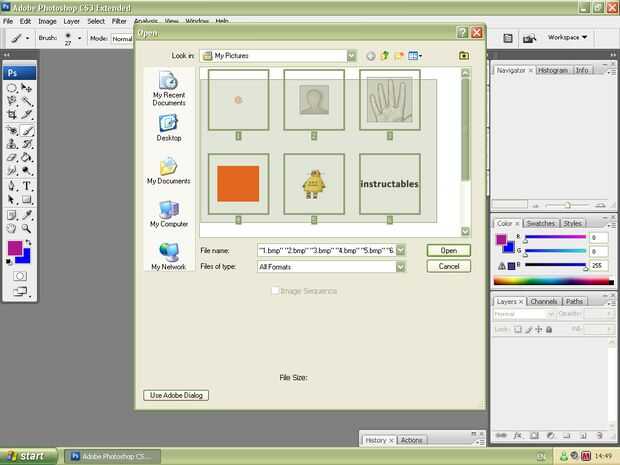
Task: Click the R color slider in Color panel
Action: pyautogui.click(x=555, y=237)
